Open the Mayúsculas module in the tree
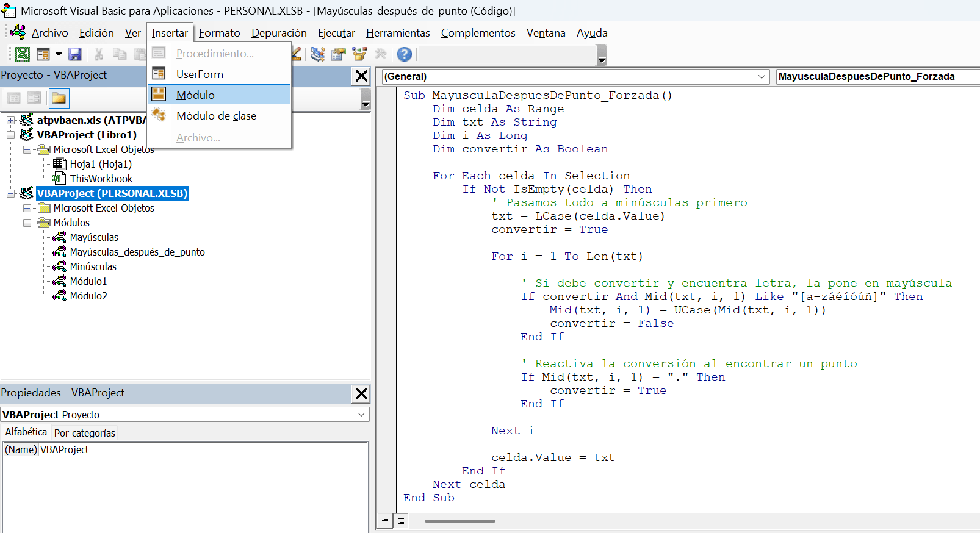Screen dimensions: 980x533 tap(94, 237)
